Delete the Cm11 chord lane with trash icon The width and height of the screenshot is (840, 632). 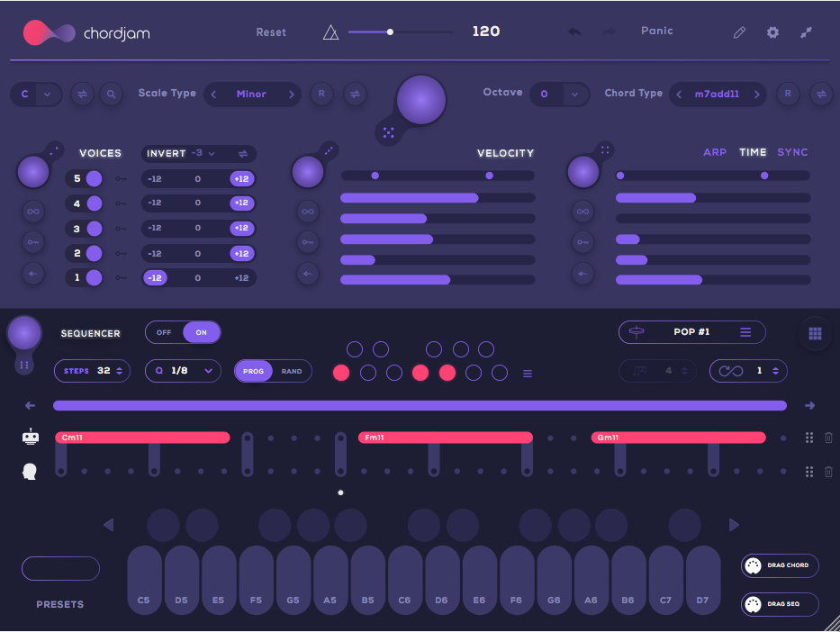(x=828, y=438)
